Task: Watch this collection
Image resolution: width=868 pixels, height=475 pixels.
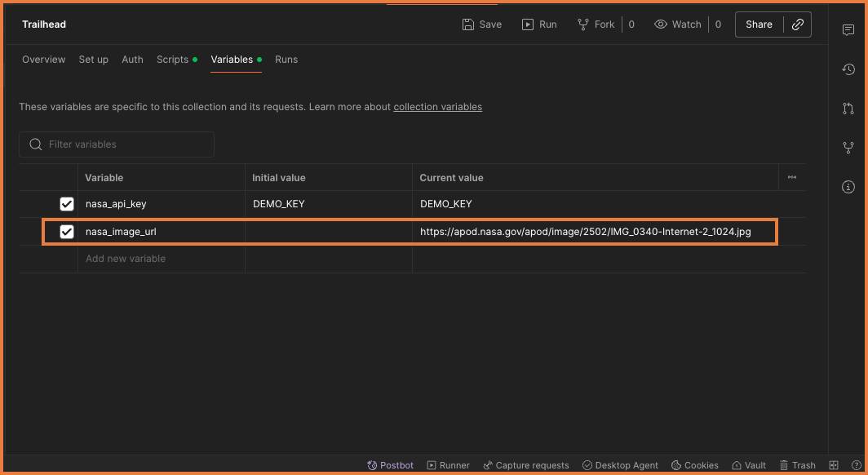Action: click(x=678, y=24)
